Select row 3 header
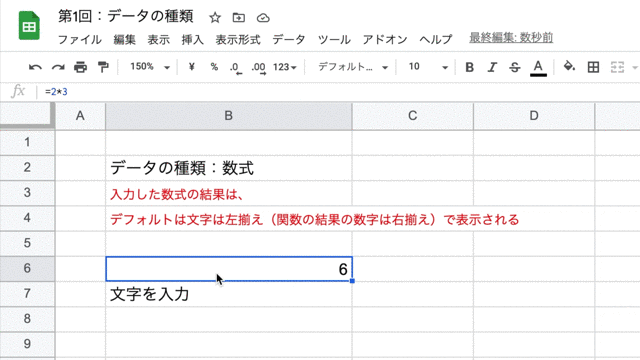Screen dimensions: 640x360 click(x=27, y=193)
